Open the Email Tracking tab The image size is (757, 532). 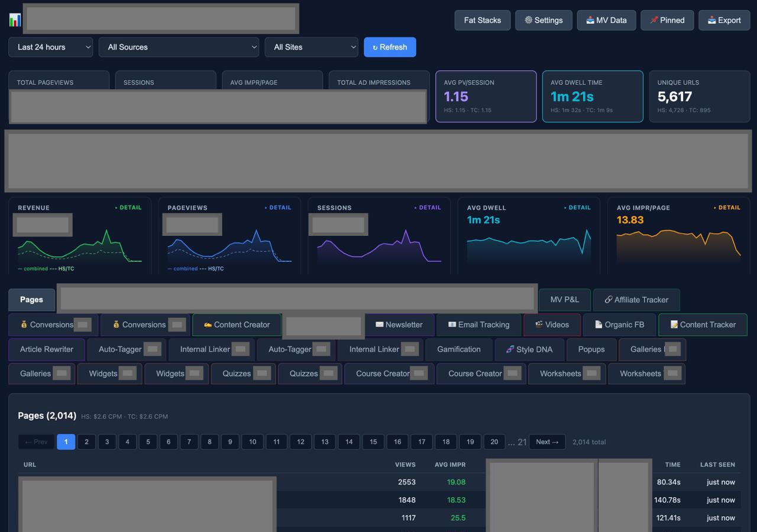click(x=478, y=325)
